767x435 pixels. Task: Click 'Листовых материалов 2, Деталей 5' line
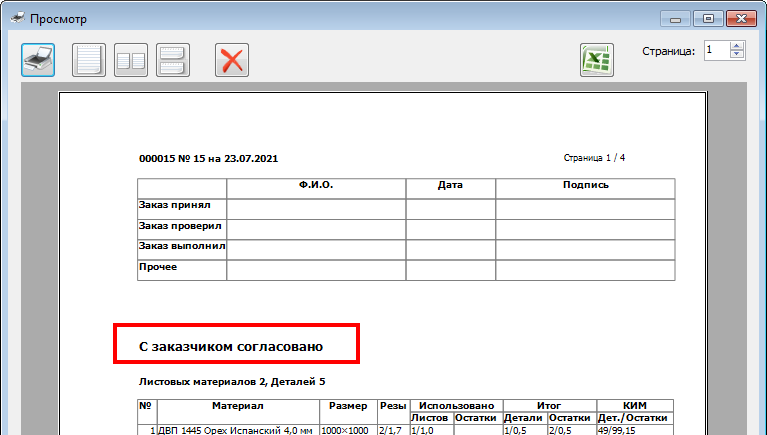(232, 382)
